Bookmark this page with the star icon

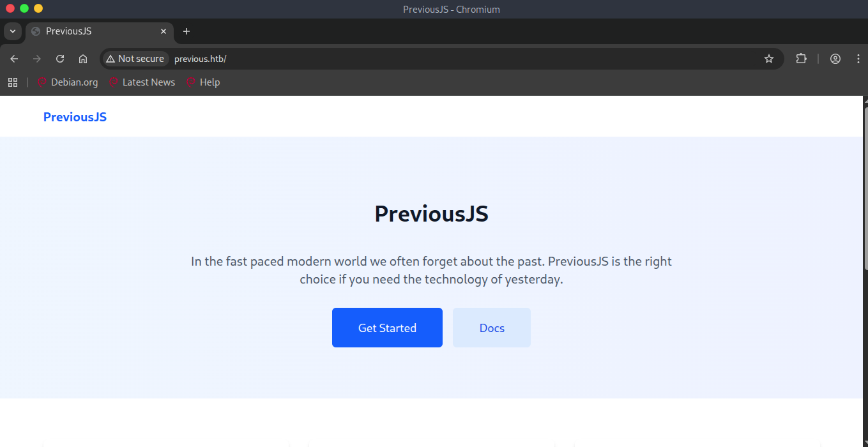(769, 59)
